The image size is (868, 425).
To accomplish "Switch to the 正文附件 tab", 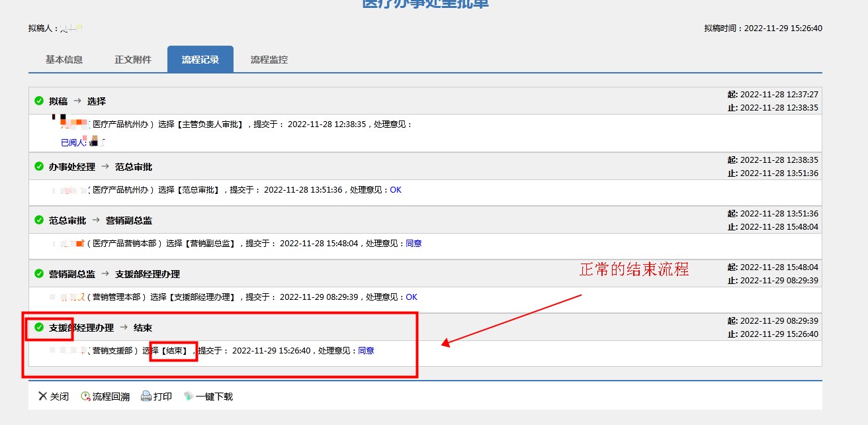I will pyautogui.click(x=133, y=60).
